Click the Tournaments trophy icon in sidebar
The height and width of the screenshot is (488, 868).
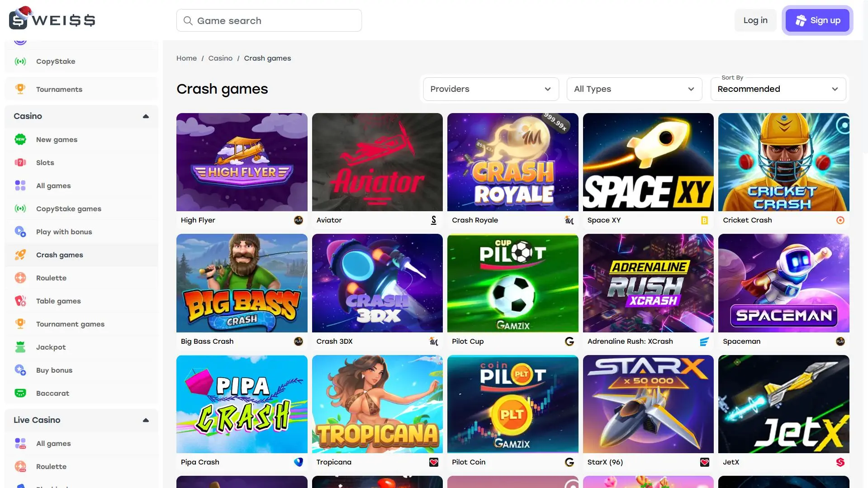(20, 89)
